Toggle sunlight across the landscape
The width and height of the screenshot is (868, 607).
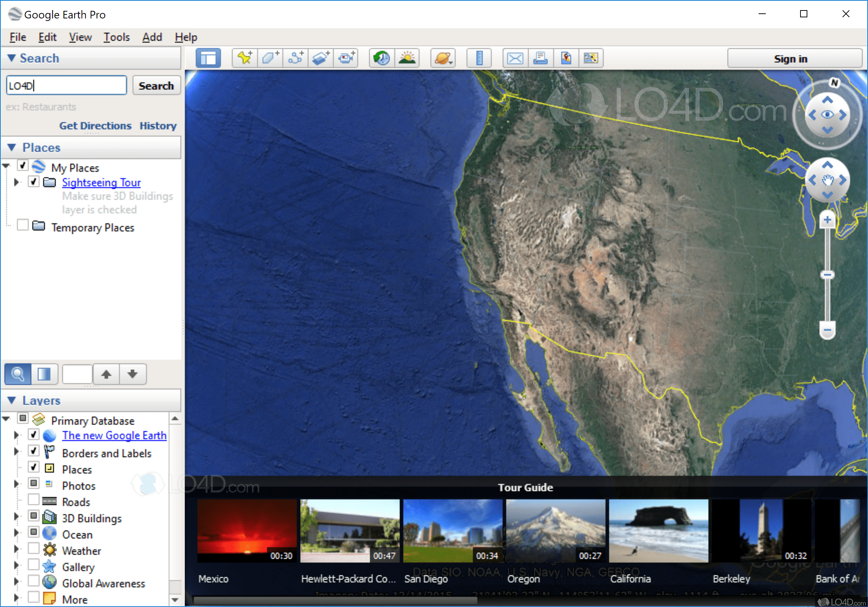click(x=407, y=57)
